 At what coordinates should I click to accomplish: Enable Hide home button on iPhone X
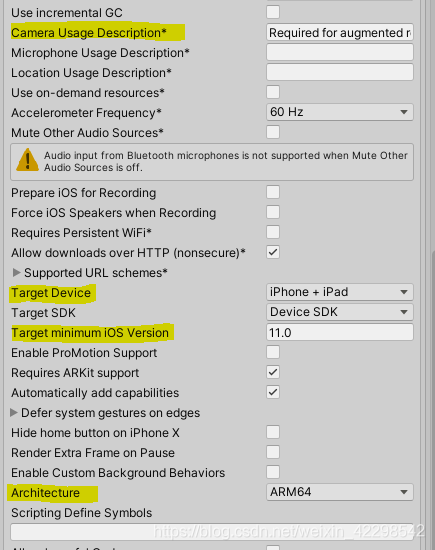pyautogui.click(x=273, y=432)
